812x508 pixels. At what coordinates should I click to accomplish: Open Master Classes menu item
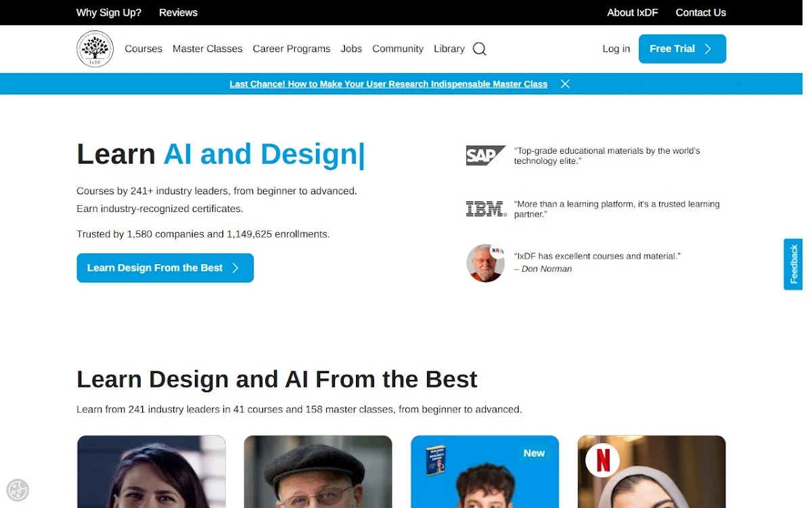(x=207, y=49)
